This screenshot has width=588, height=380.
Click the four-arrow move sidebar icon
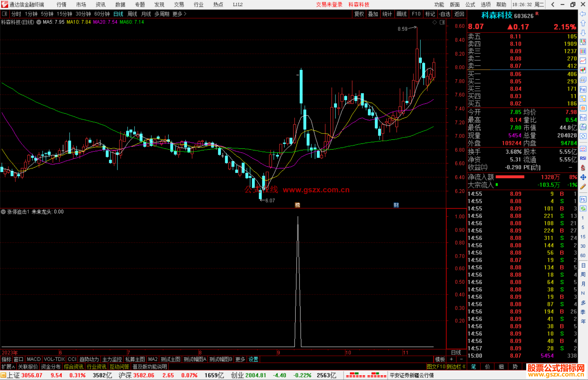coord(583,177)
